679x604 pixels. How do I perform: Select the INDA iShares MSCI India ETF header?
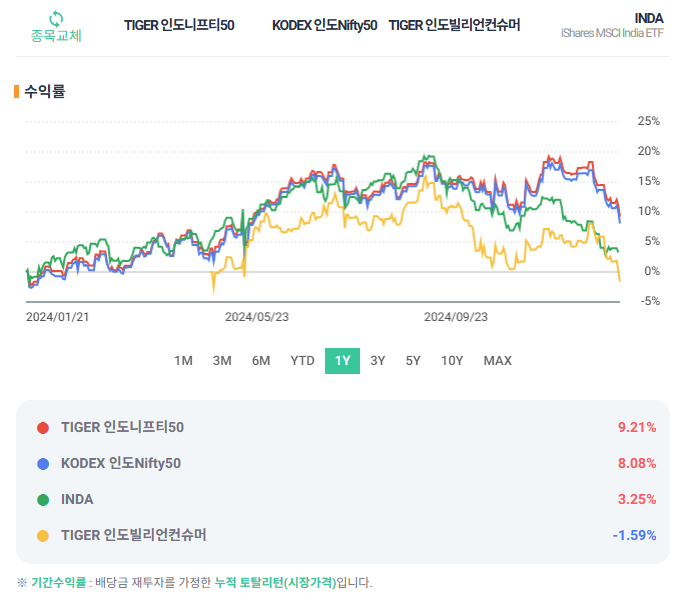coord(612,25)
